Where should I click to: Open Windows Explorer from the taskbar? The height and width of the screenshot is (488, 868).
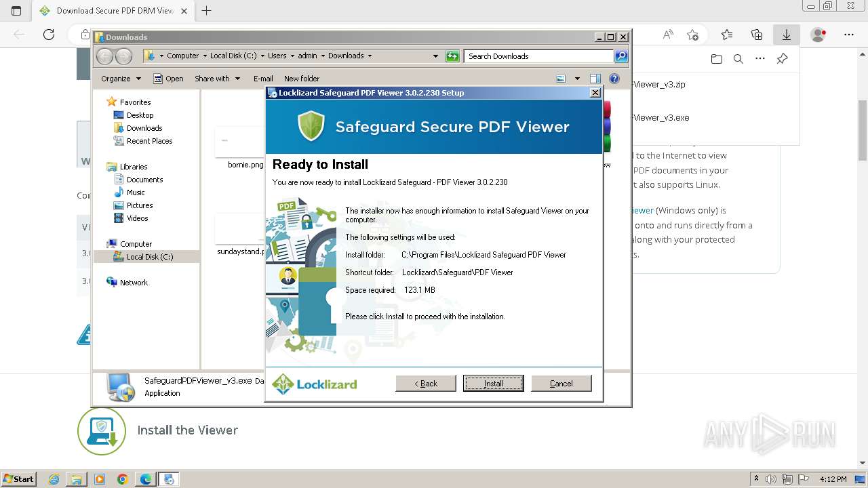[77, 479]
